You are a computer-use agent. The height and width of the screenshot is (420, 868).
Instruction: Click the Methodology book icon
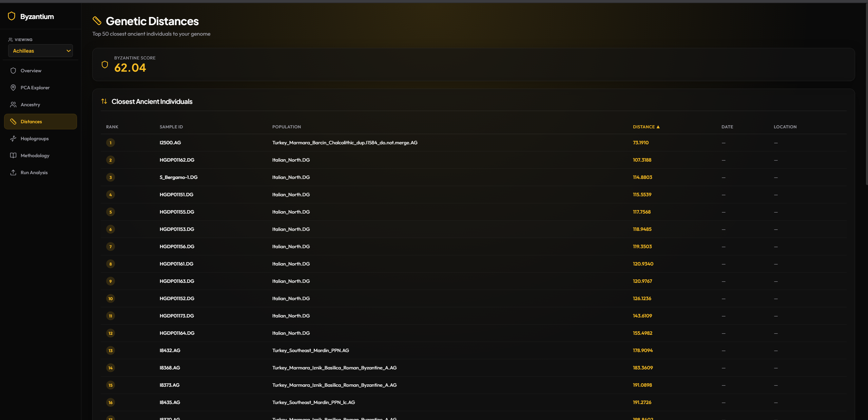point(13,156)
